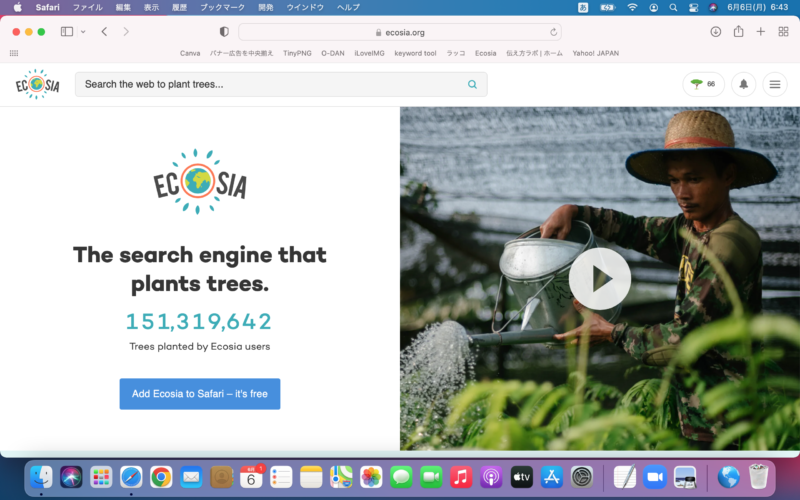Open the O-DAN bookmark

click(x=333, y=53)
